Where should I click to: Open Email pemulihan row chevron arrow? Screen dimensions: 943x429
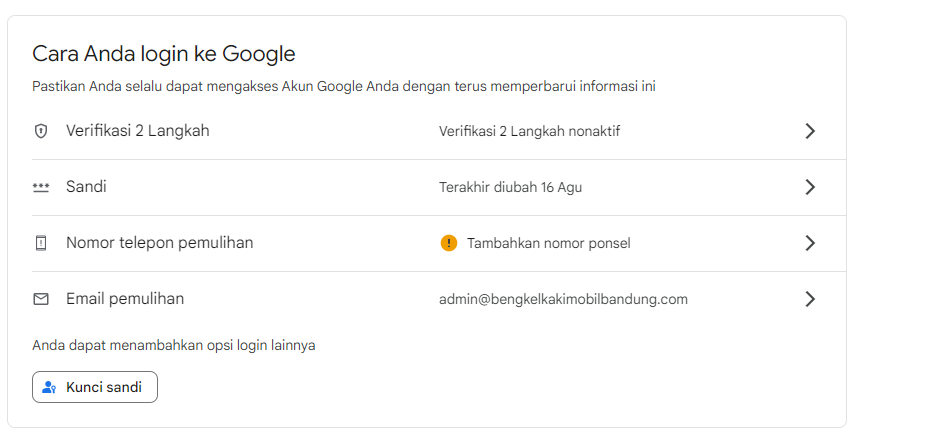[810, 299]
